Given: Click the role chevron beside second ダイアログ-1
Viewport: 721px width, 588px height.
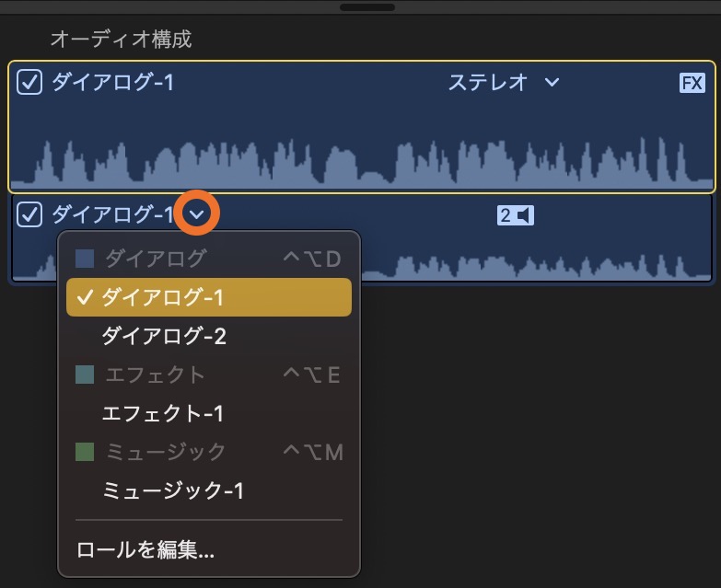Looking at the screenshot, I should [x=197, y=213].
